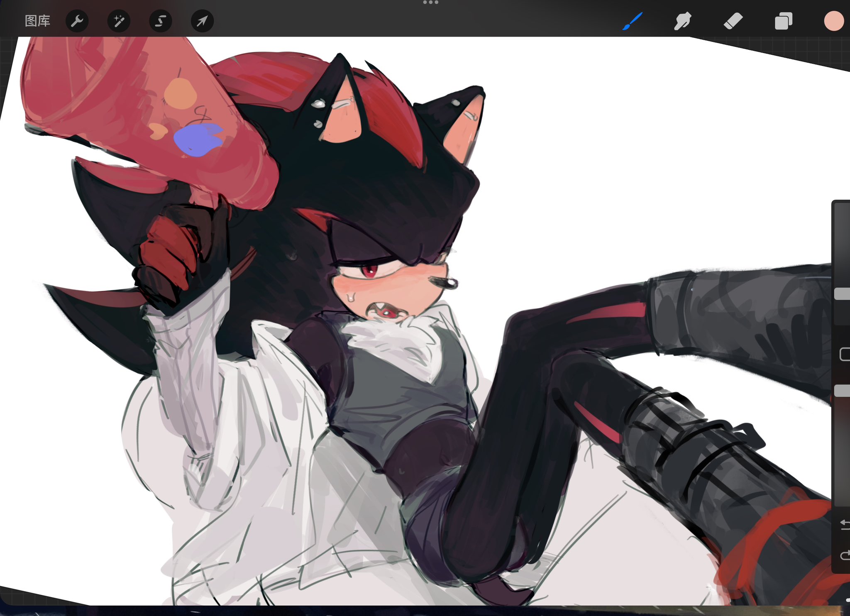The height and width of the screenshot is (616, 850).
Task: Open the active color swatch
Action: point(833,21)
